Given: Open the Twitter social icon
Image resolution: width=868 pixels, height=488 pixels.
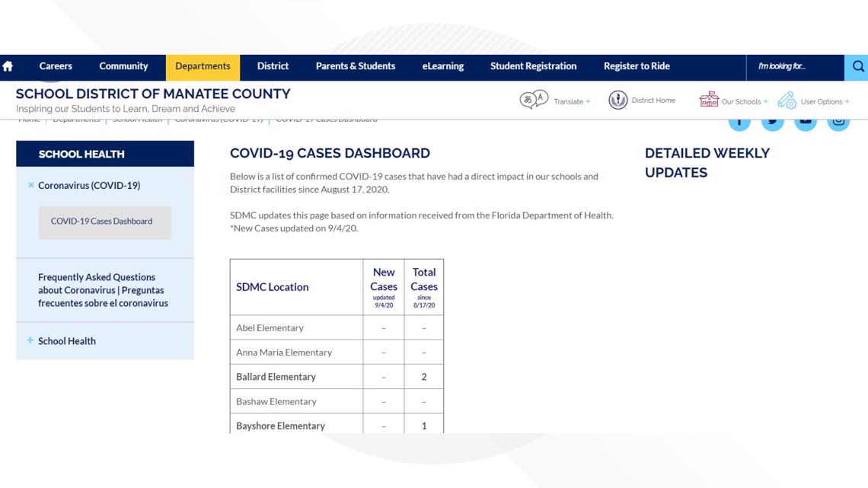Looking at the screenshot, I should point(772,121).
